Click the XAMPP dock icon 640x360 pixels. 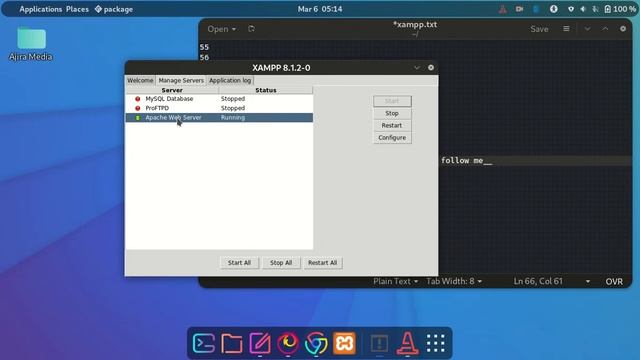point(344,343)
